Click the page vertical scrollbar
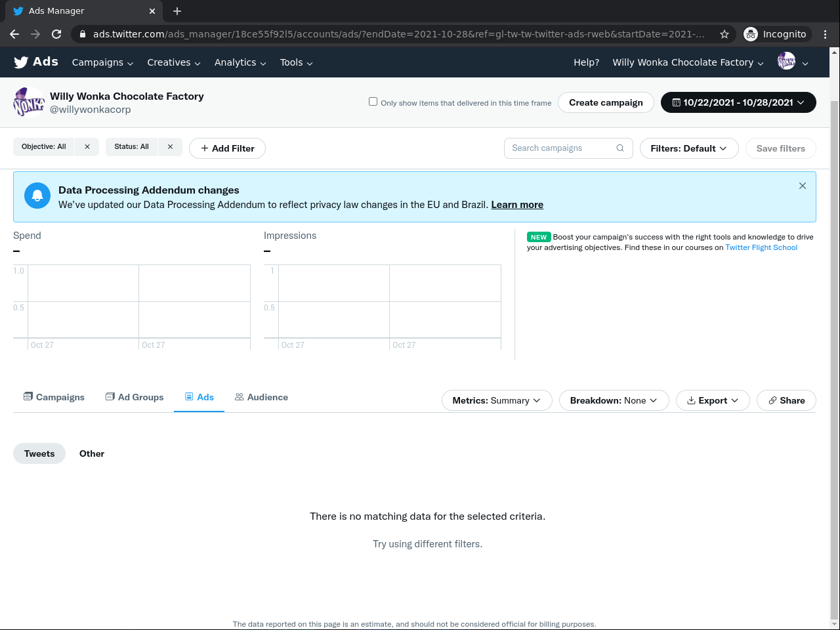This screenshot has width=840, height=630. [835, 360]
